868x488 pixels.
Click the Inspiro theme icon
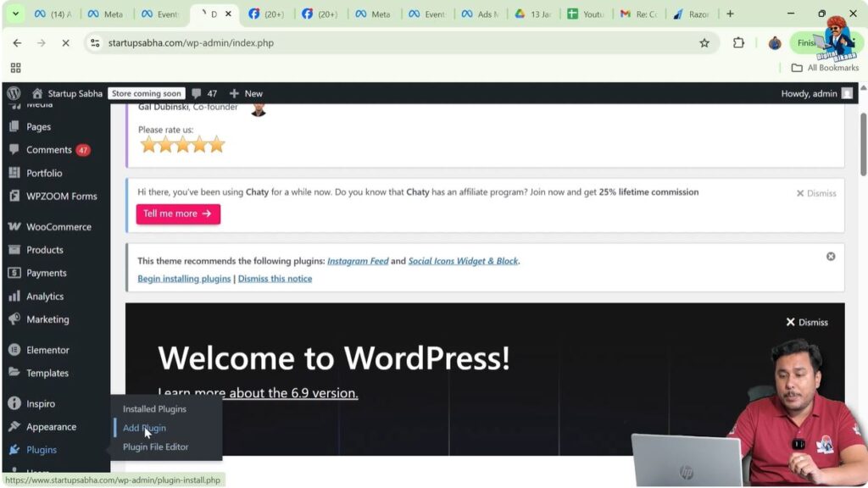click(14, 403)
